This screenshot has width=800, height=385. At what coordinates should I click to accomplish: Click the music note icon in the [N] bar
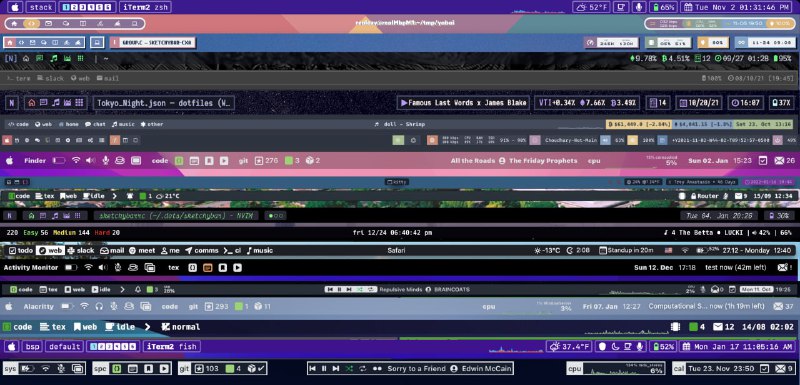click(54, 59)
